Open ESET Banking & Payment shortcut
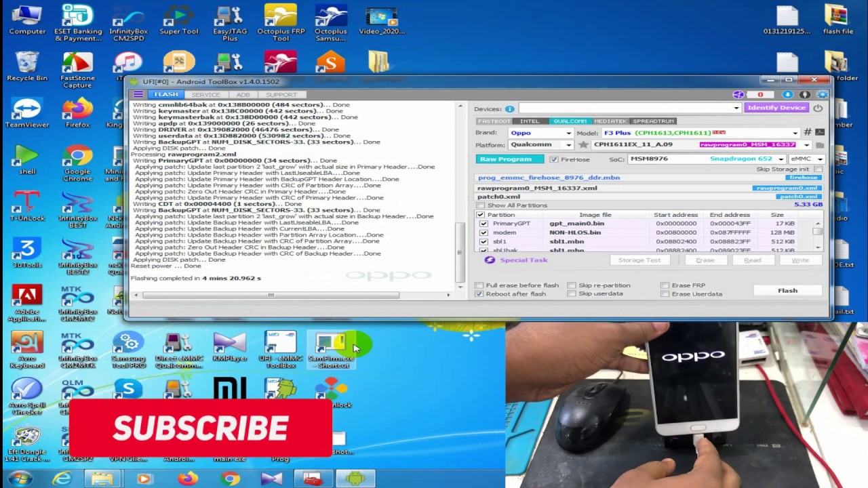Image resolution: width=868 pixels, height=488 pixels. pos(77,22)
